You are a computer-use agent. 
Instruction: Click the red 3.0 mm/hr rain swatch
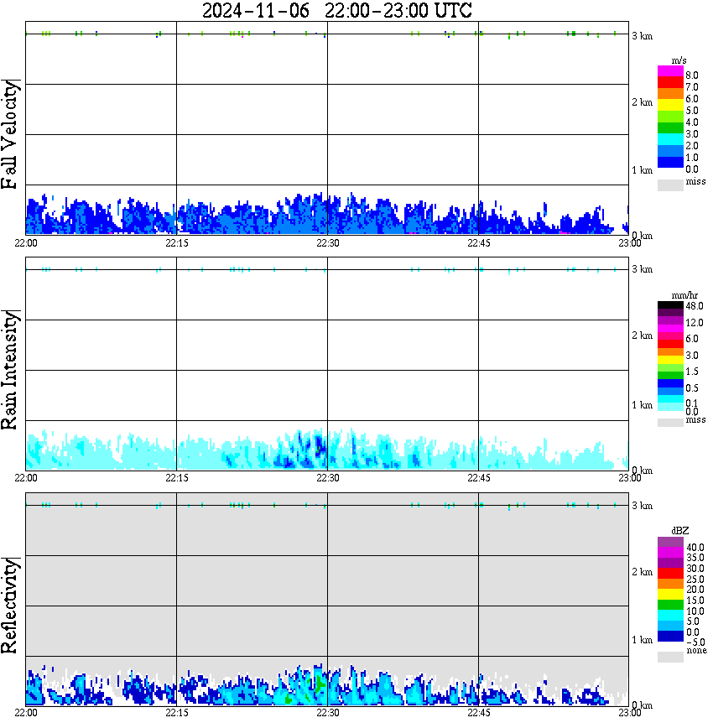(670, 344)
